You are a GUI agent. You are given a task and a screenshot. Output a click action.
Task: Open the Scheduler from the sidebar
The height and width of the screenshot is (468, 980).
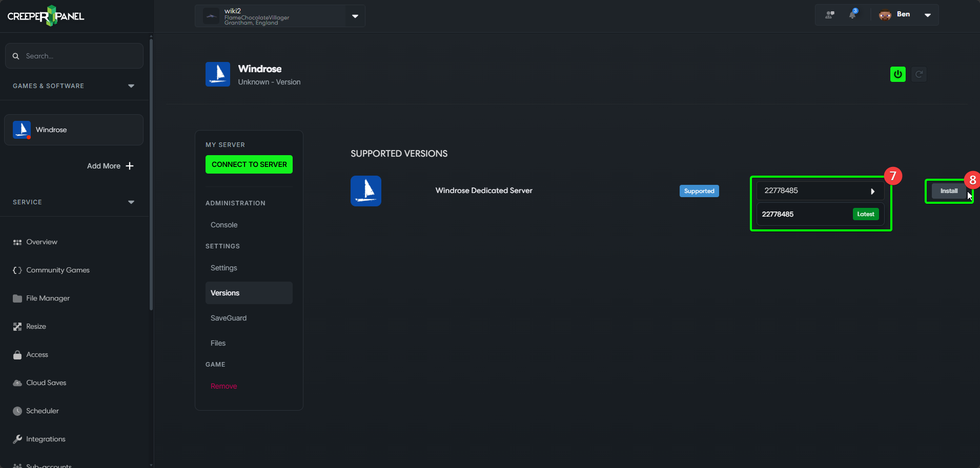click(17, 411)
